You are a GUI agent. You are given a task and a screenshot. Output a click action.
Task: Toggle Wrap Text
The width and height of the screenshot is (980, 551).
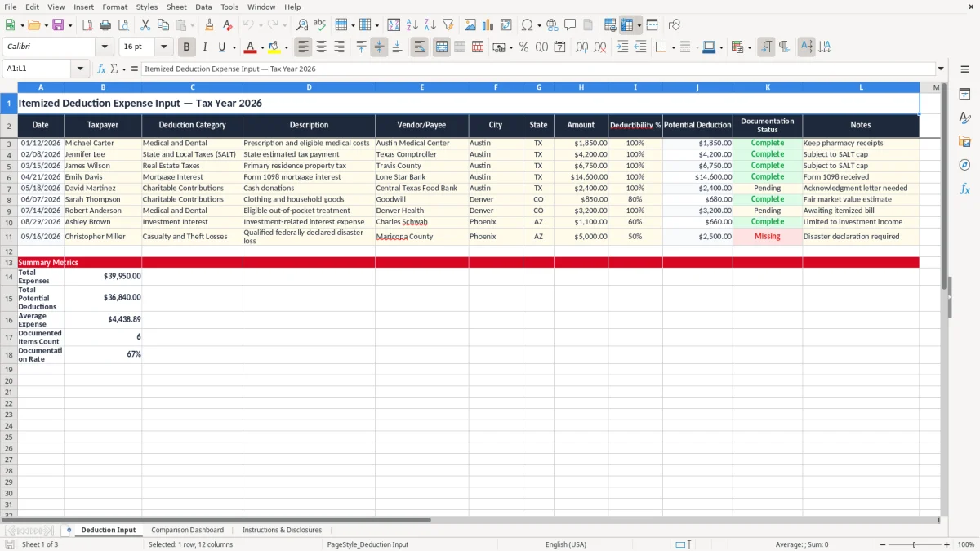click(419, 47)
